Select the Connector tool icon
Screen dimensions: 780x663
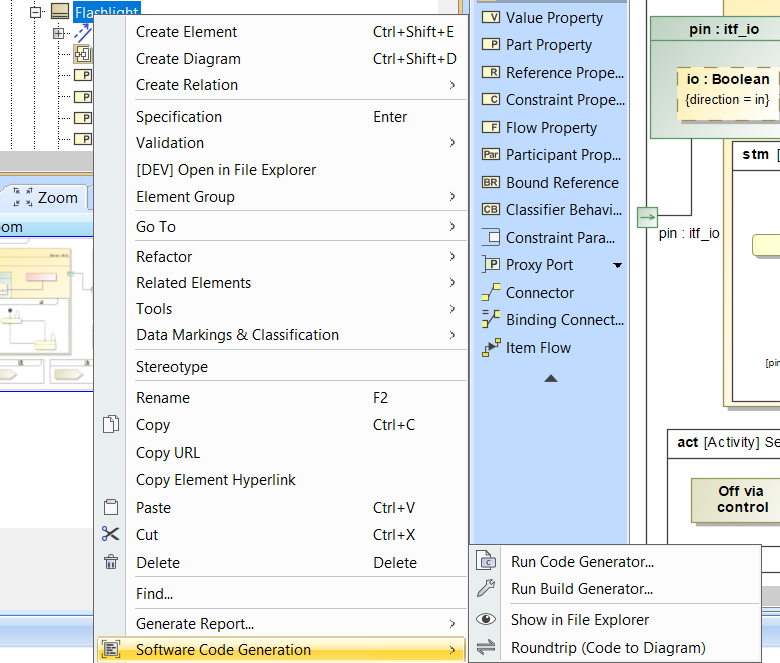click(x=491, y=293)
